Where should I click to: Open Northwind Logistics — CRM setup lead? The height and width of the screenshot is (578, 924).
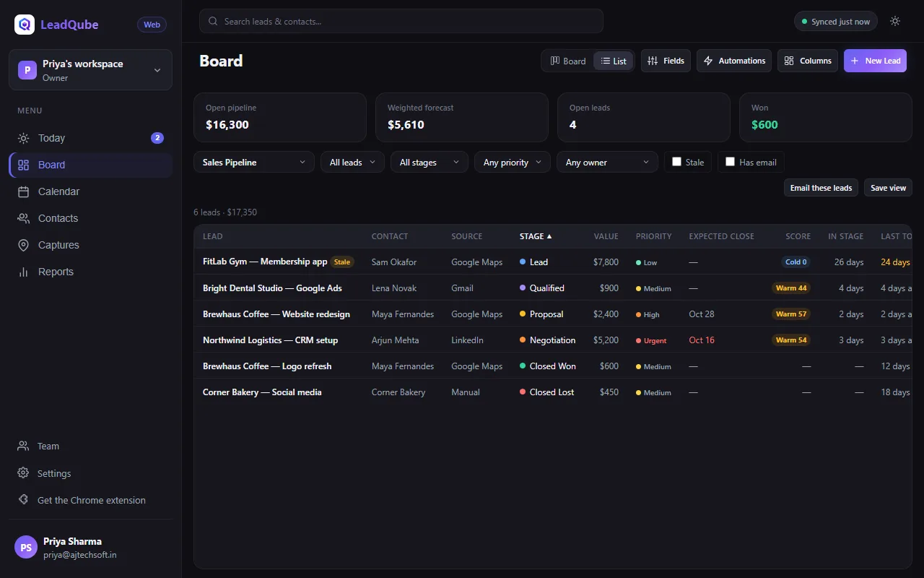point(270,340)
